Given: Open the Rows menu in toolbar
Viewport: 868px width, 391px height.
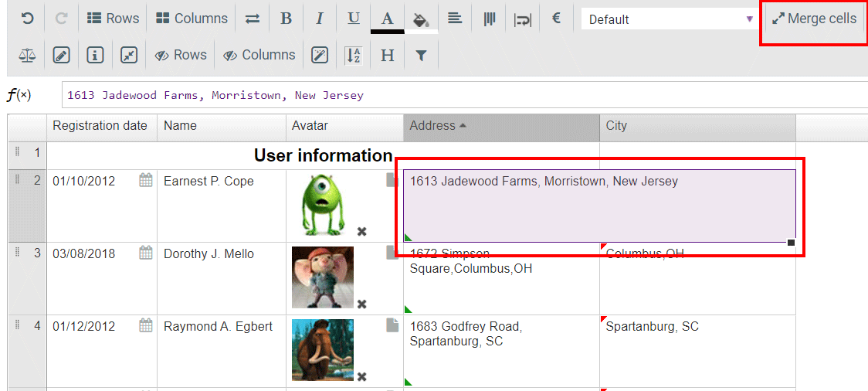Looking at the screenshot, I should (x=113, y=19).
